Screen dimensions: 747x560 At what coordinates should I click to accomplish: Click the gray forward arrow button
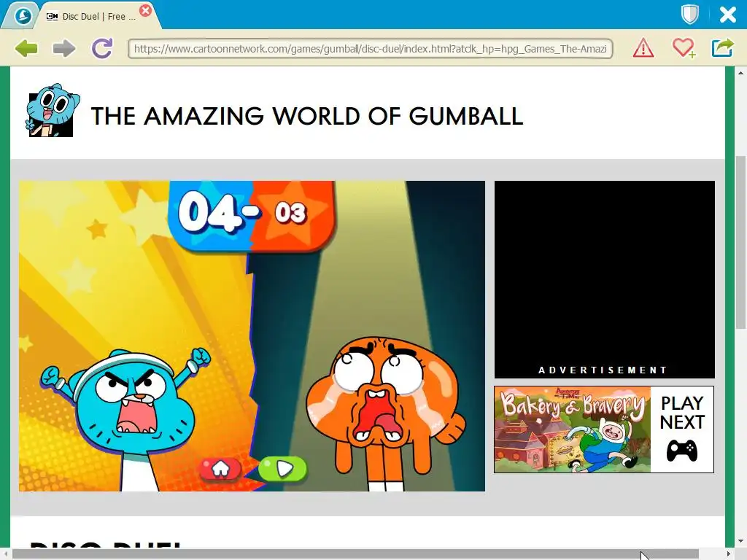[x=64, y=48]
